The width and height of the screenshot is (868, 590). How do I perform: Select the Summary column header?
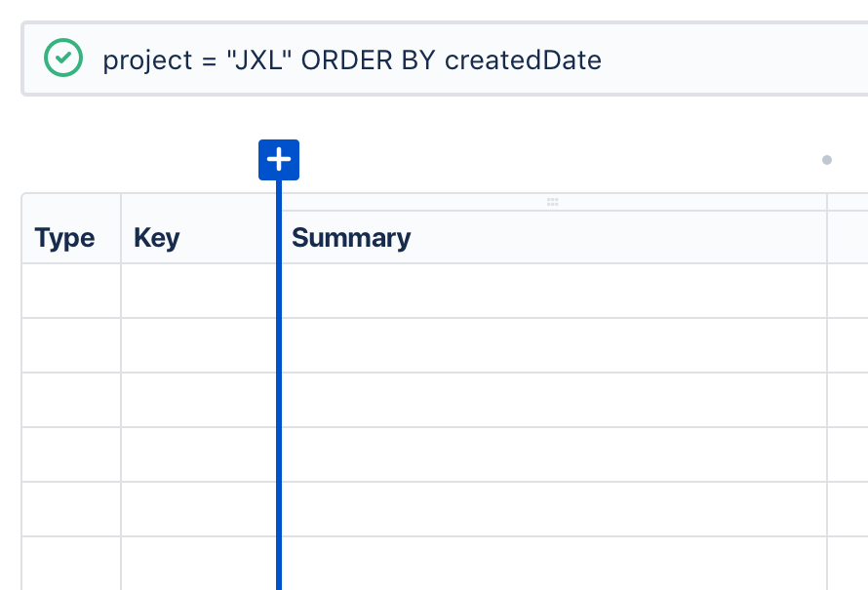(x=554, y=237)
